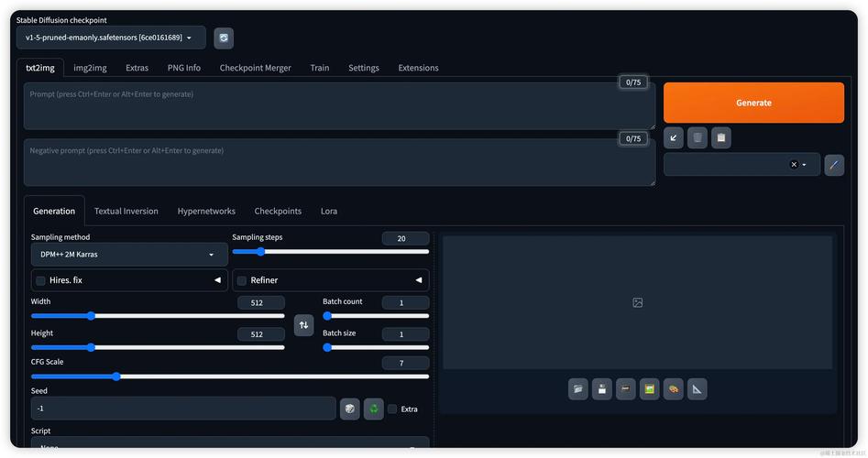Open the Stable Diffusion checkpoint dropdown
This screenshot has height=458, width=868.
[111, 38]
